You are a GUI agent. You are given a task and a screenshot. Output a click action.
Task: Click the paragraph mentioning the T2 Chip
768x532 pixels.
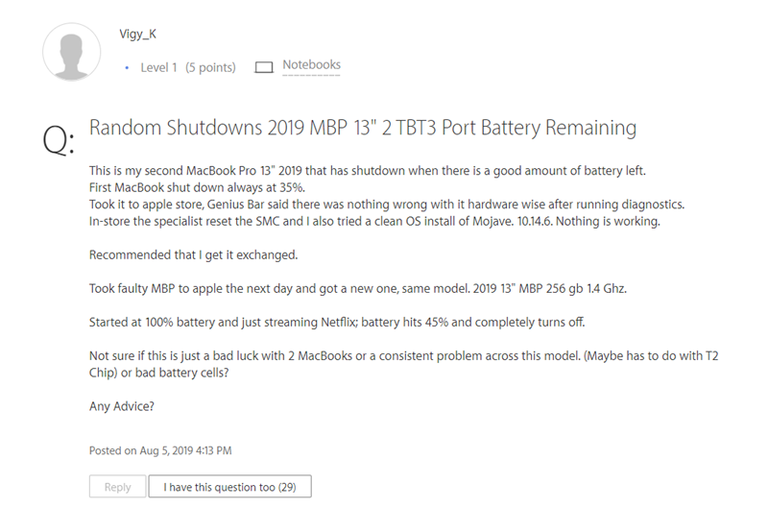[x=403, y=364]
